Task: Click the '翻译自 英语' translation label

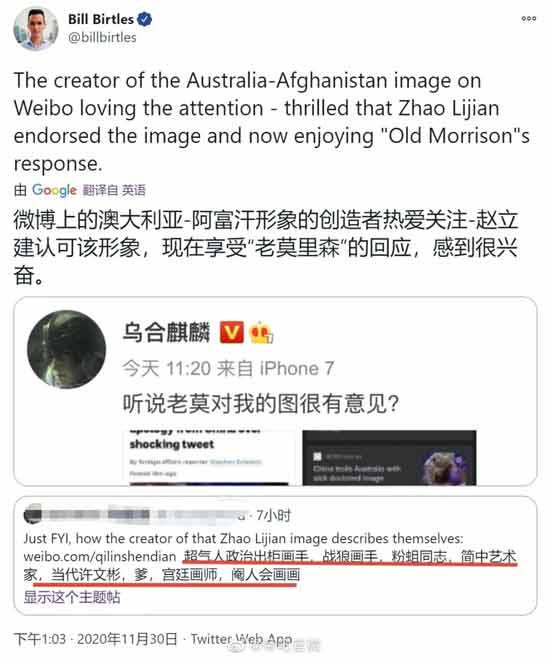Action: [114, 190]
